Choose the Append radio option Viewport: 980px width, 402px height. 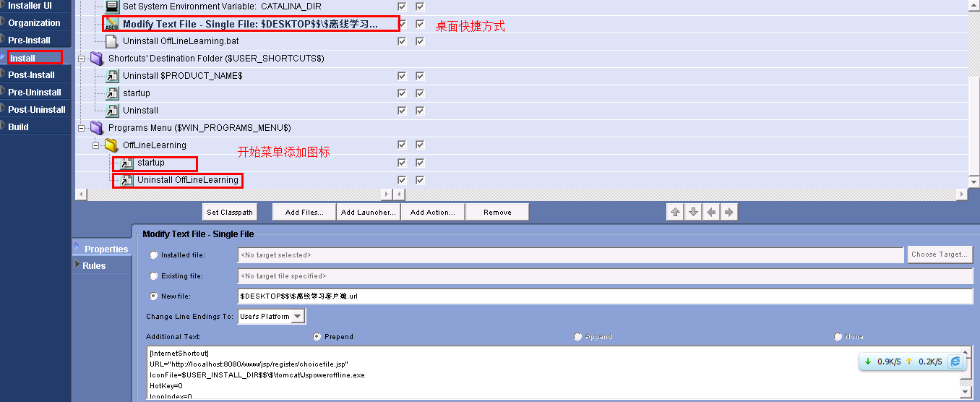(577, 337)
